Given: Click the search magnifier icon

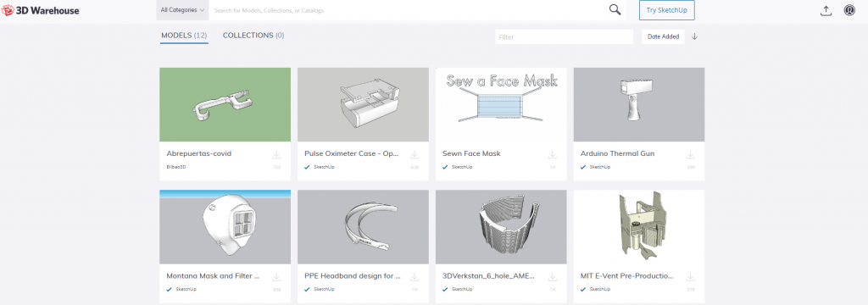Looking at the screenshot, I should 615,10.
